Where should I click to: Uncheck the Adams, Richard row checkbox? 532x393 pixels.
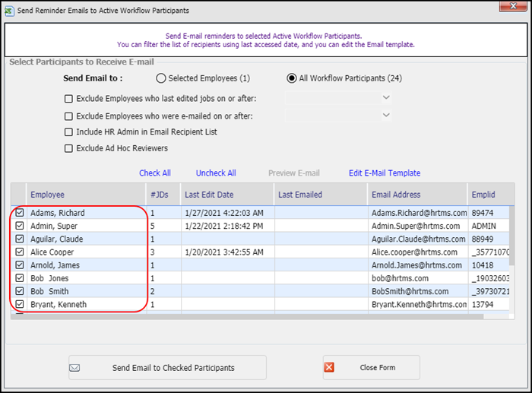coord(19,214)
